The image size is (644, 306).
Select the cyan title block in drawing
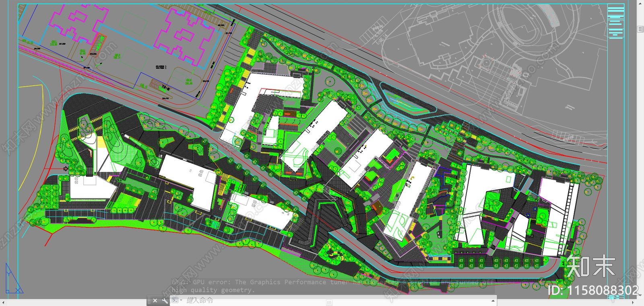tap(615, 22)
